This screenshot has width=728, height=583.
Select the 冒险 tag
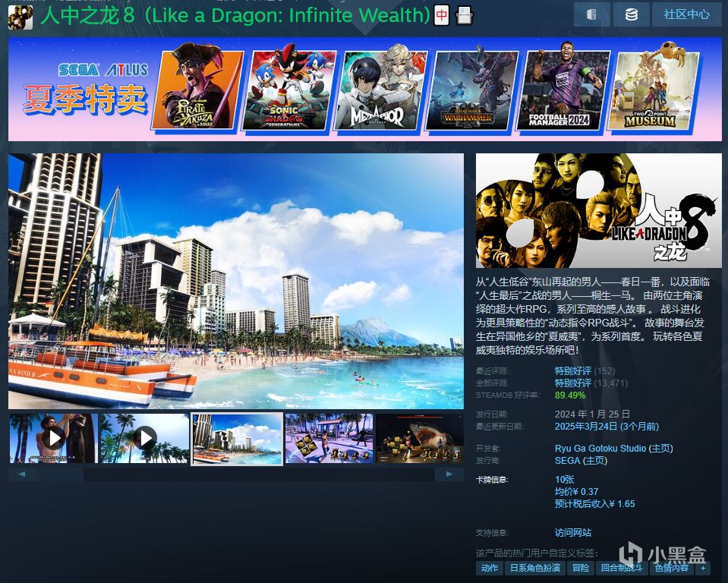(581, 568)
